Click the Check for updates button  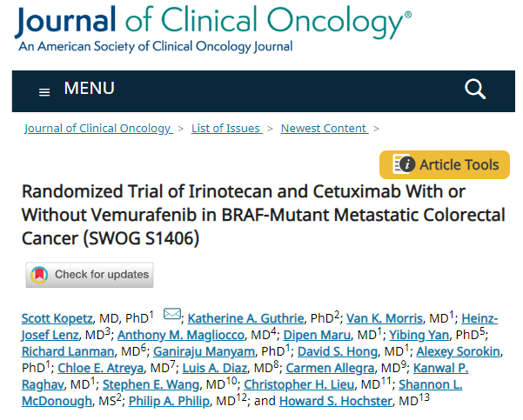pyautogui.click(x=90, y=275)
